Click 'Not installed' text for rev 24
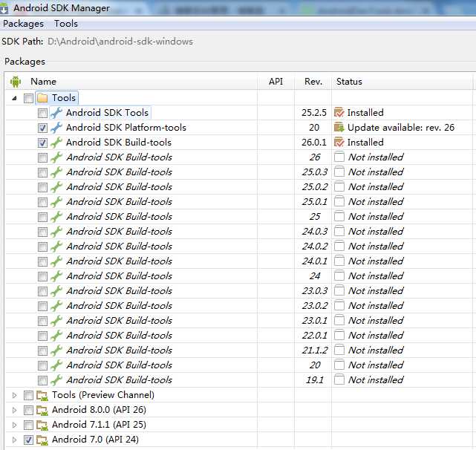 (376, 275)
